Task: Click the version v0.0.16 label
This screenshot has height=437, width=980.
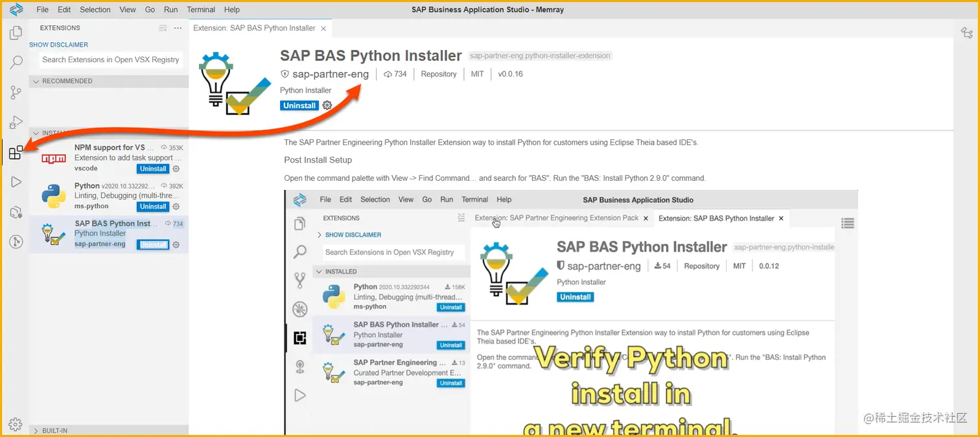Action: (x=510, y=74)
